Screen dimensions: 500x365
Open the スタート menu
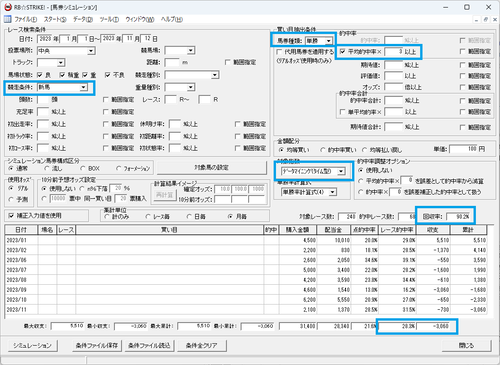pyautogui.click(x=55, y=19)
